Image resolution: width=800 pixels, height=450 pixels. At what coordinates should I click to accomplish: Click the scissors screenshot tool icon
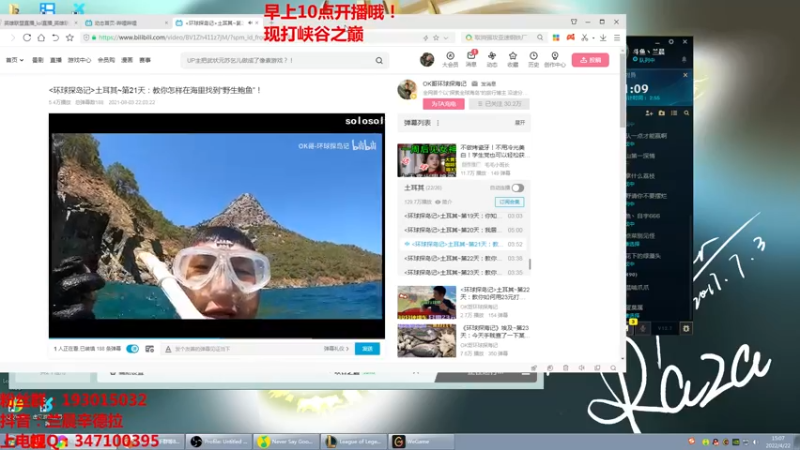(x=585, y=37)
